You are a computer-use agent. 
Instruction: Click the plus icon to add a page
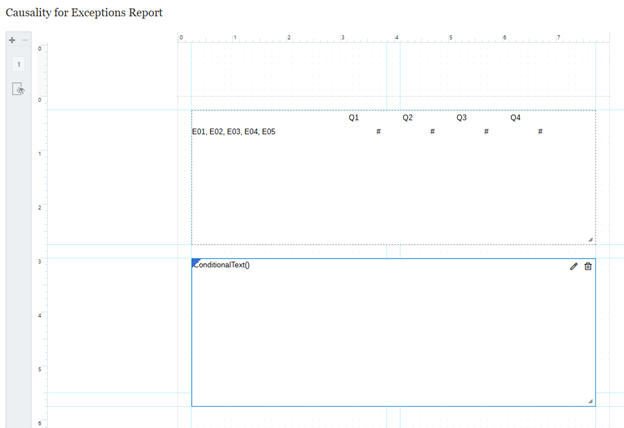click(x=12, y=41)
